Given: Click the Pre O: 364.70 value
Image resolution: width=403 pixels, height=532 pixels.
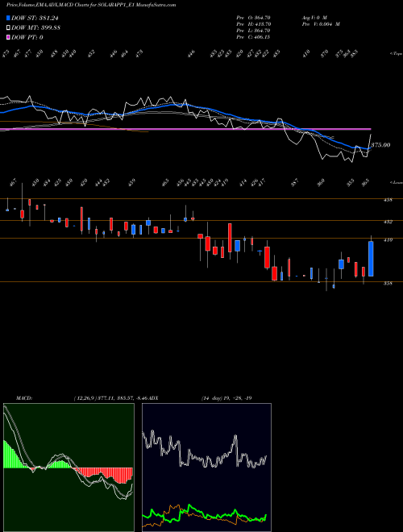Looking at the screenshot, I should (253, 17).
